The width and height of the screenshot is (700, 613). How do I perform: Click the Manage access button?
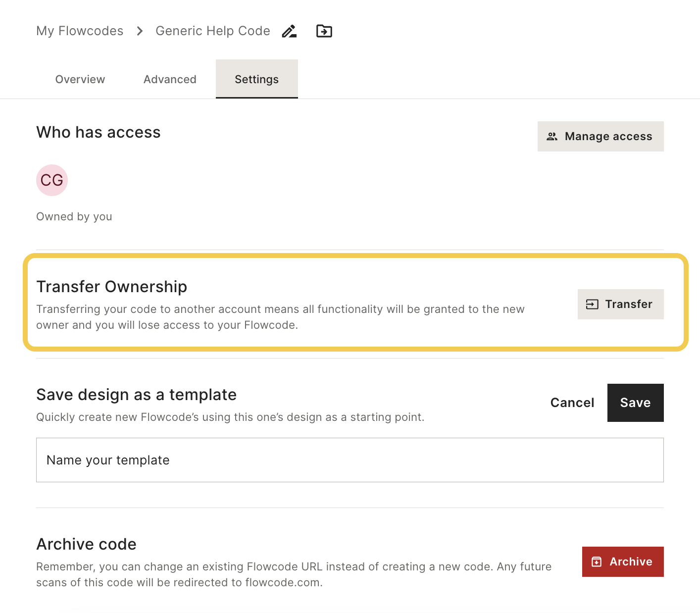point(600,136)
